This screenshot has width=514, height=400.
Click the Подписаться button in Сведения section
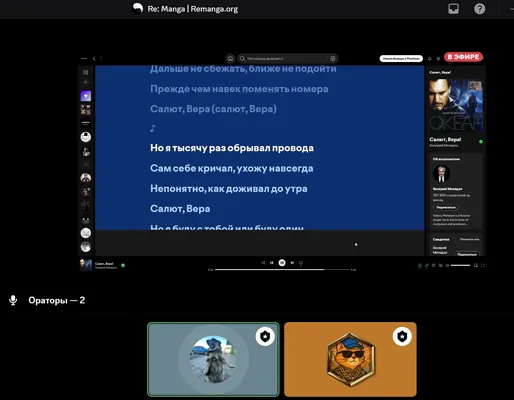coord(467,254)
